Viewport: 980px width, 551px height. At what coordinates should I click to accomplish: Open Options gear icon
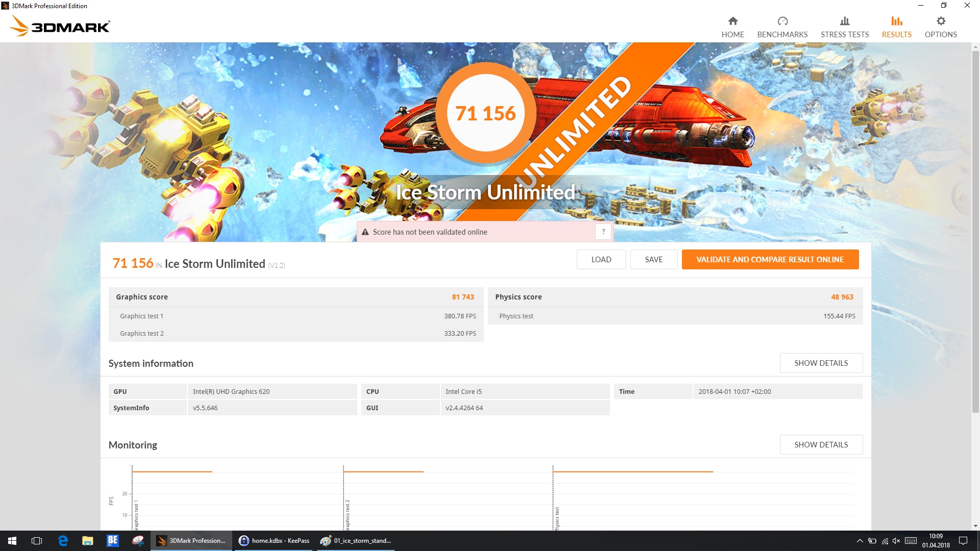pyautogui.click(x=940, y=21)
